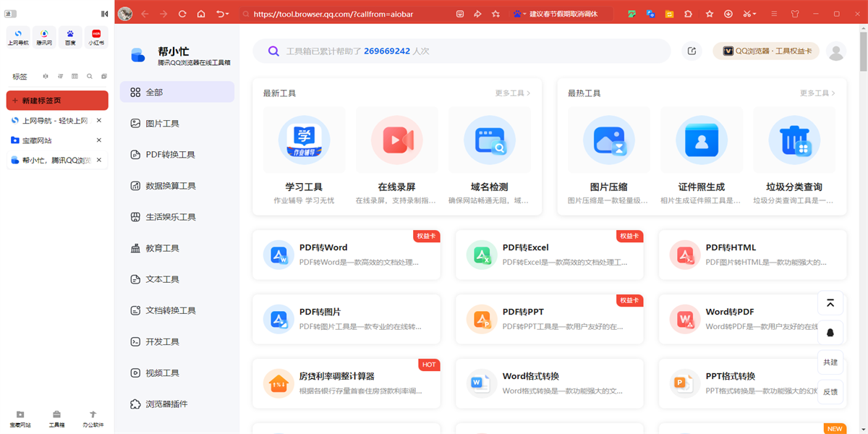
Task: Toggle the sidebar collapse control
Action: tap(104, 13)
